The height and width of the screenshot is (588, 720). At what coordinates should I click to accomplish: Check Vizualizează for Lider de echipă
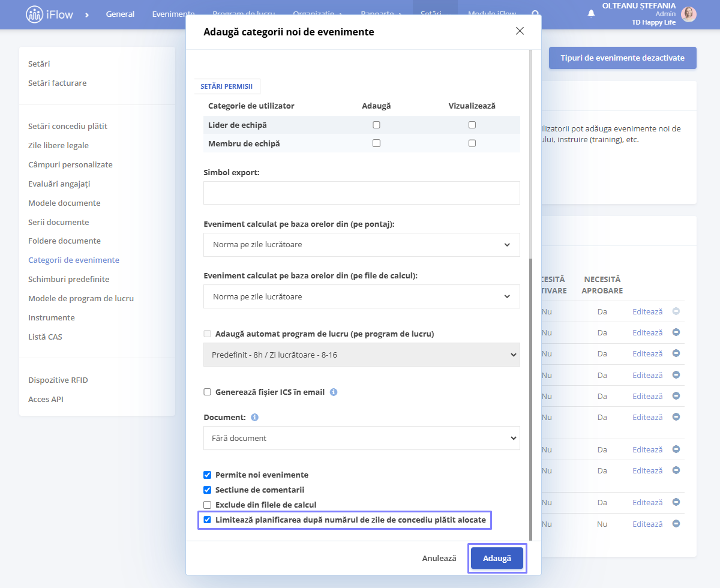472,125
